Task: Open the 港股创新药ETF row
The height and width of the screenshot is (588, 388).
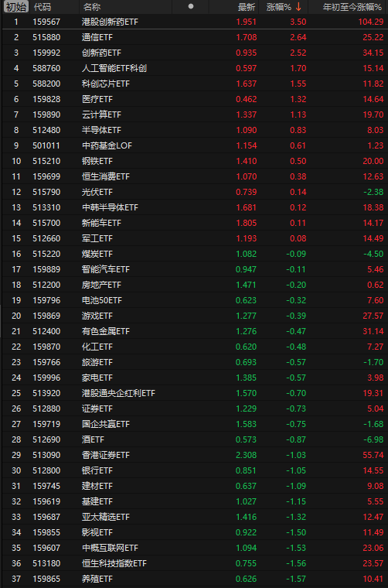Action: point(194,22)
